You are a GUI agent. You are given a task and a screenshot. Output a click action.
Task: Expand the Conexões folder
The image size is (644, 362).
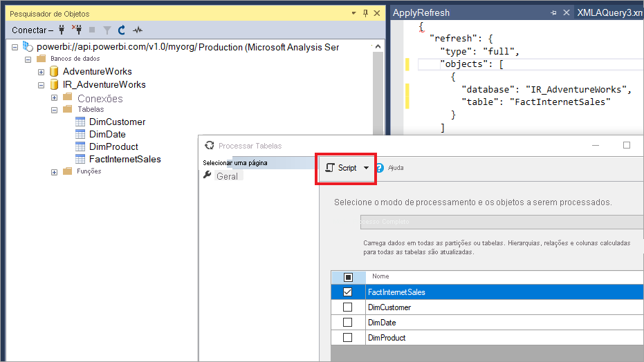[x=54, y=97]
